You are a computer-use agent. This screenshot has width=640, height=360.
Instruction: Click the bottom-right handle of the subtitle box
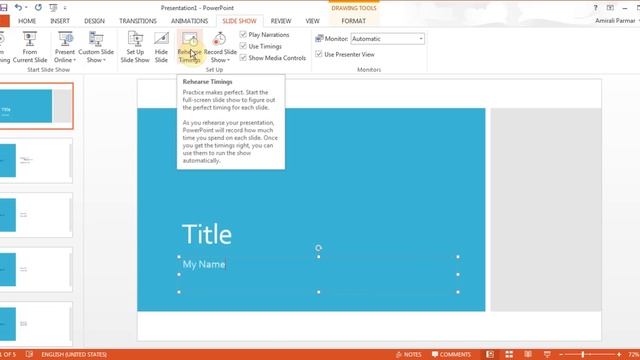[458, 292]
